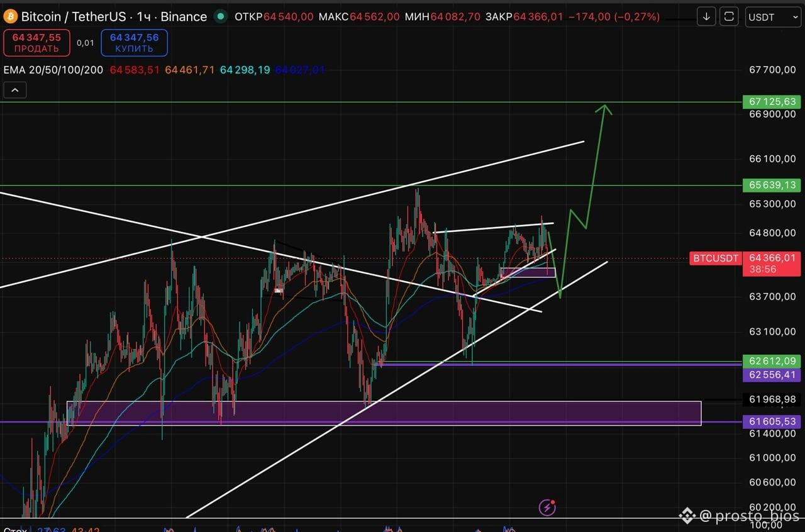Click the 0,01 spread value

pyautogui.click(x=86, y=43)
